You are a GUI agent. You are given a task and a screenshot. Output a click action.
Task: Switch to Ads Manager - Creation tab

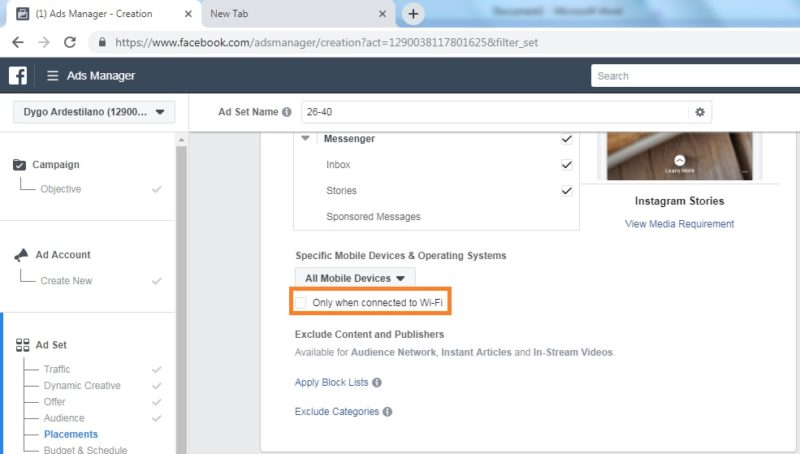pyautogui.click(x=102, y=14)
